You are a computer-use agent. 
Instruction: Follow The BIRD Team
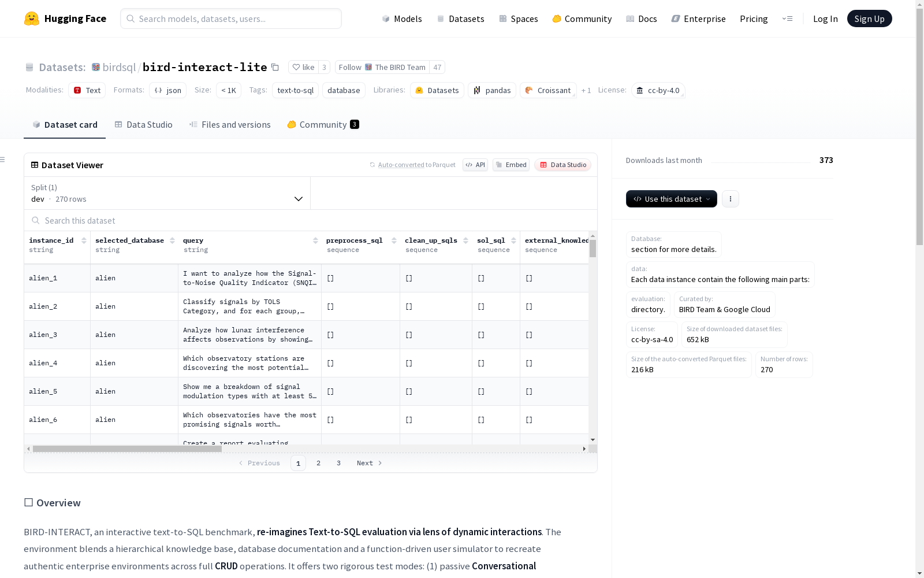(x=382, y=67)
